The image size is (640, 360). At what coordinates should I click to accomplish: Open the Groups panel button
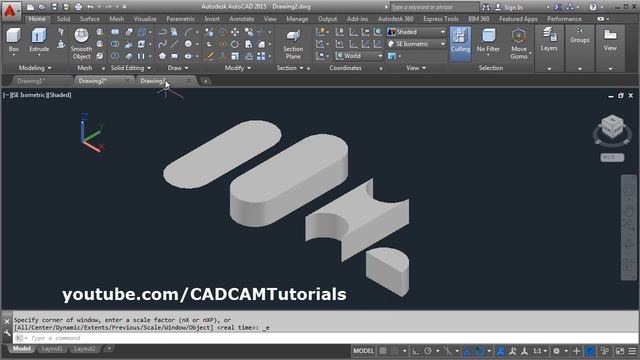tap(580, 37)
